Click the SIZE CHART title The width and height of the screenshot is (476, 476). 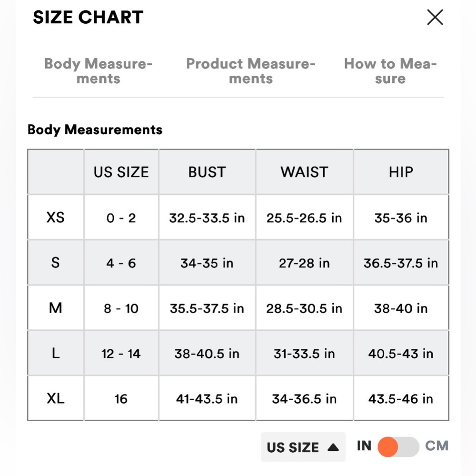click(88, 18)
